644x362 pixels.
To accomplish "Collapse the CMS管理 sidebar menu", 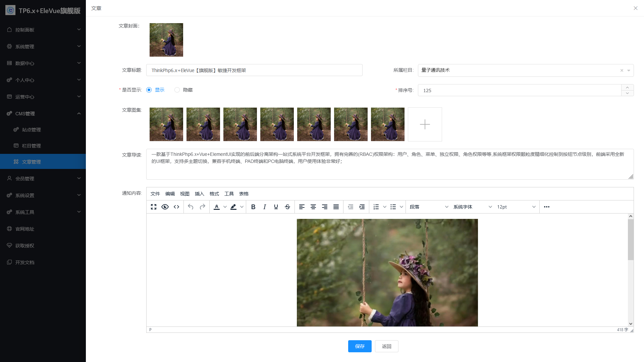I will pyautogui.click(x=43, y=114).
